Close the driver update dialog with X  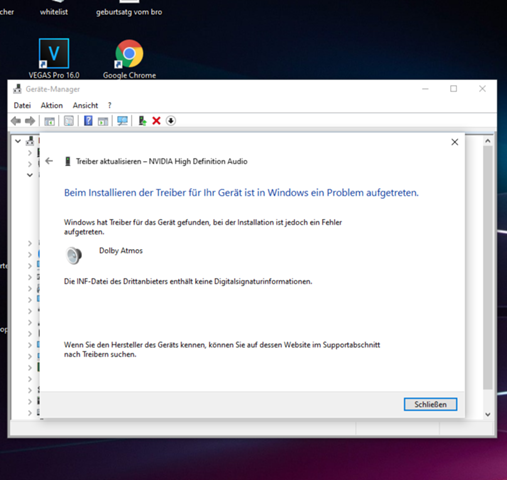455,142
